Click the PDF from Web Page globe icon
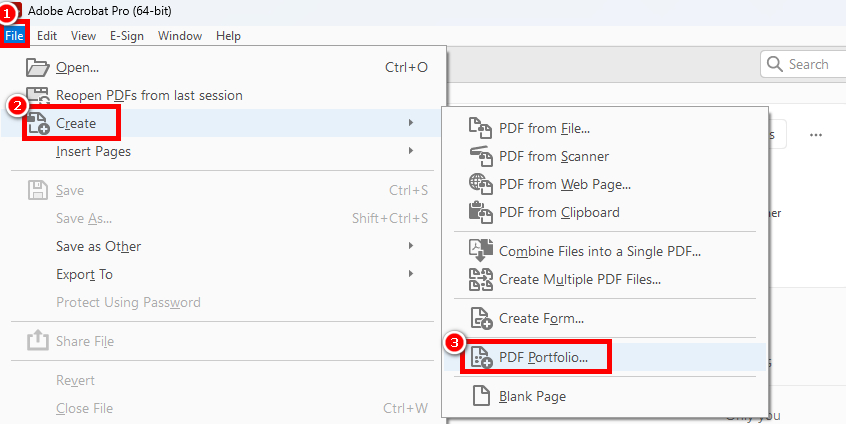This screenshot has width=846, height=424. 481,184
